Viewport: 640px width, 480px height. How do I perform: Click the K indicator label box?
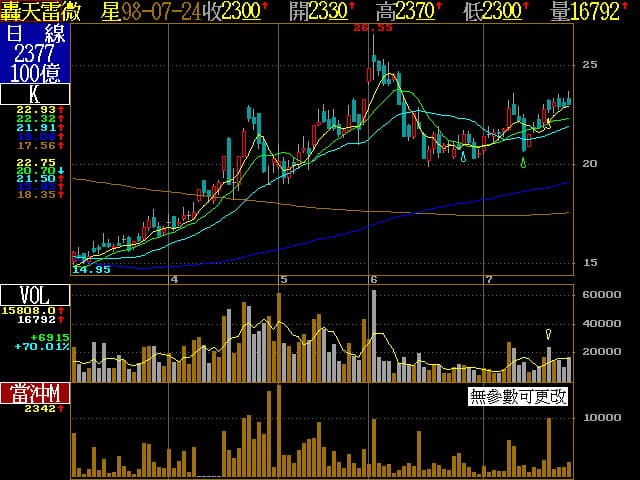point(35,95)
